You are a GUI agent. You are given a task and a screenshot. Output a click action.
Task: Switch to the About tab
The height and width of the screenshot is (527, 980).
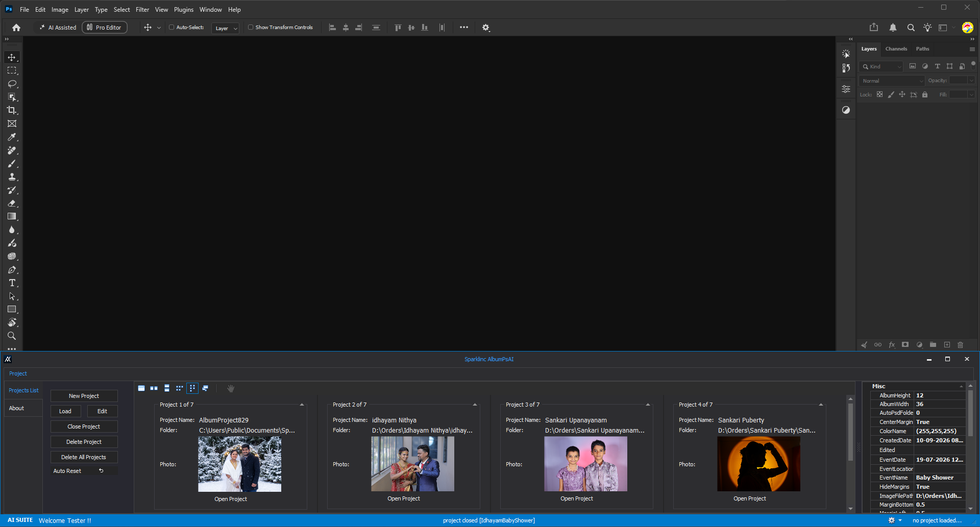23,408
